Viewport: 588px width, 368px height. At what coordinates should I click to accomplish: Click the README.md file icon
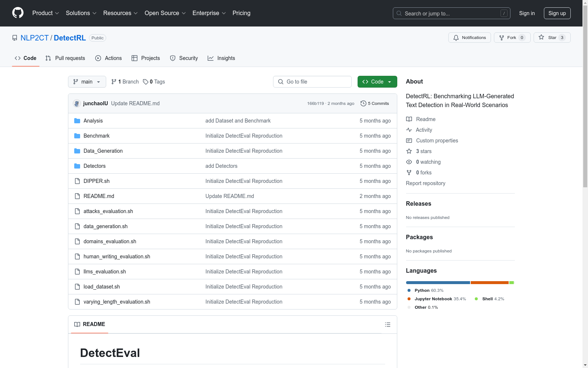click(x=77, y=196)
